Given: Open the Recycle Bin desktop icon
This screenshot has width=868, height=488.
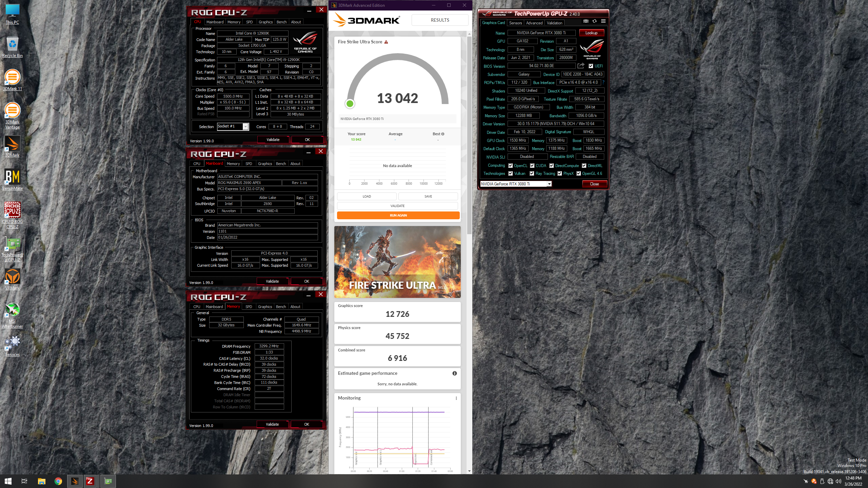Looking at the screenshot, I should click(x=13, y=47).
